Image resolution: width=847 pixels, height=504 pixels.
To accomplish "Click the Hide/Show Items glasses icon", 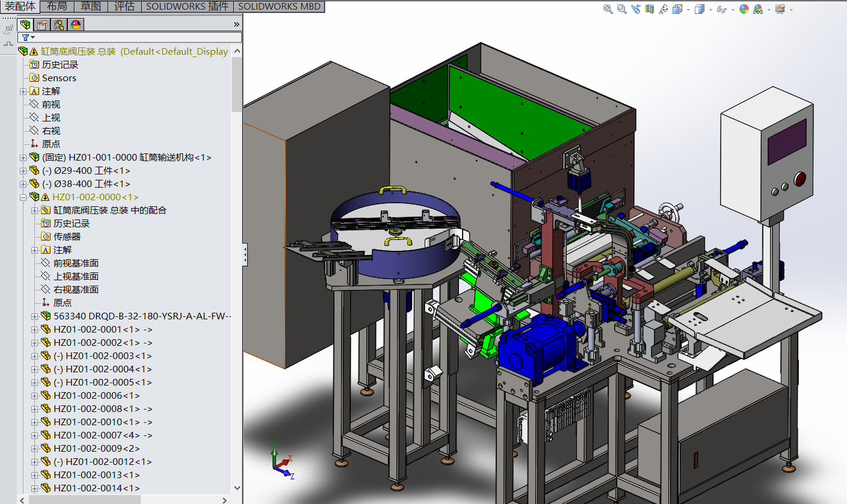I will [721, 9].
